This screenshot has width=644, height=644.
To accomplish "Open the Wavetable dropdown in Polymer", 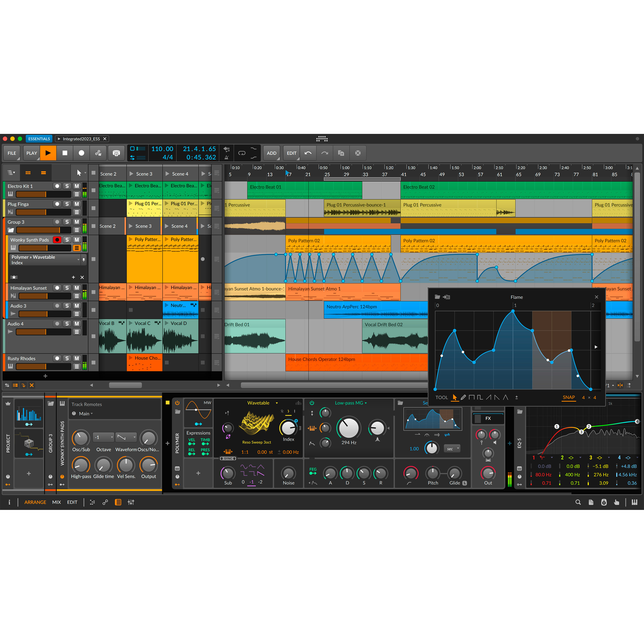I will coord(277,403).
